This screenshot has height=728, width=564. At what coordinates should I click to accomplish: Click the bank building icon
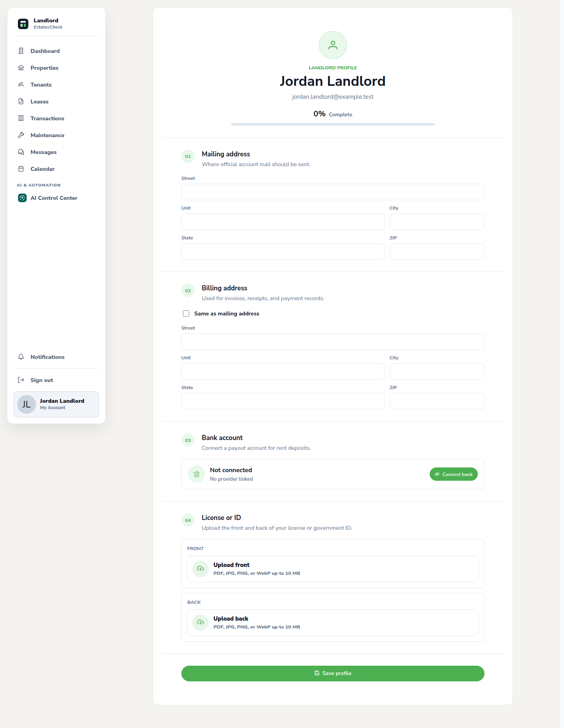click(x=197, y=474)
